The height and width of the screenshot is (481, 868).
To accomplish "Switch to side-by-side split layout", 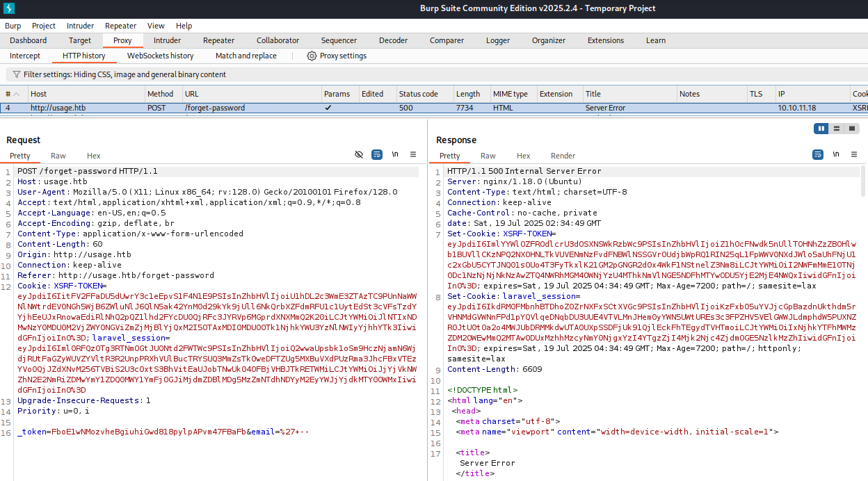I will pyautogui.click(x=821, y=129).
